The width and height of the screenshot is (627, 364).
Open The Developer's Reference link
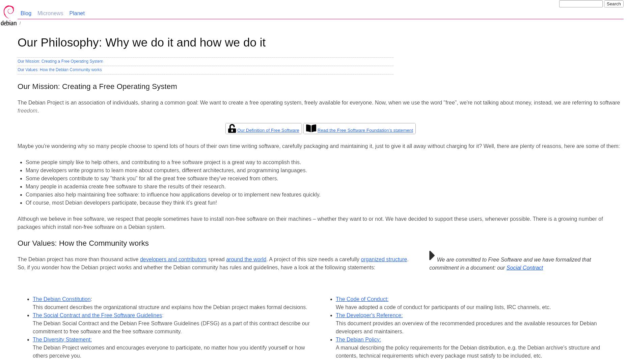[x=369, y=315]
